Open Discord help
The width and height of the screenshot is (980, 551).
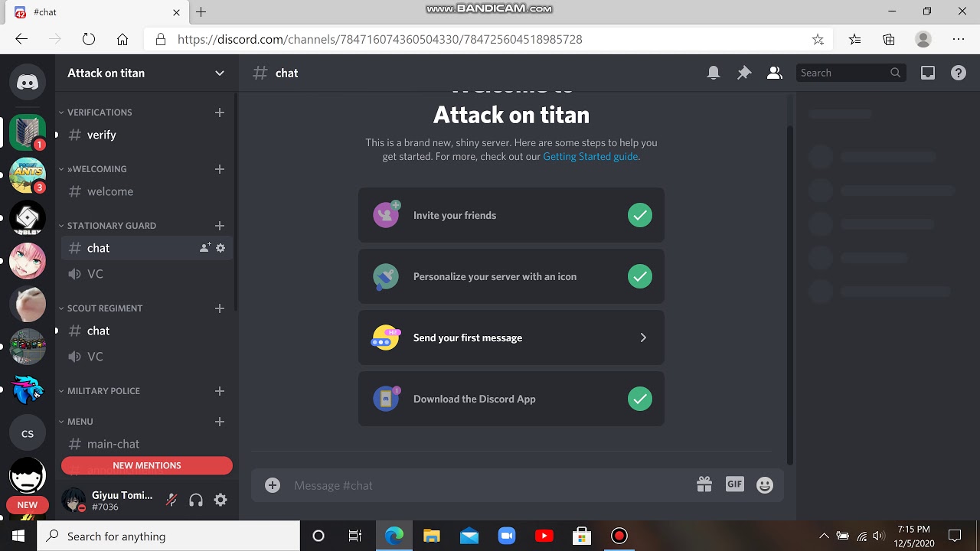pos(959,73)
